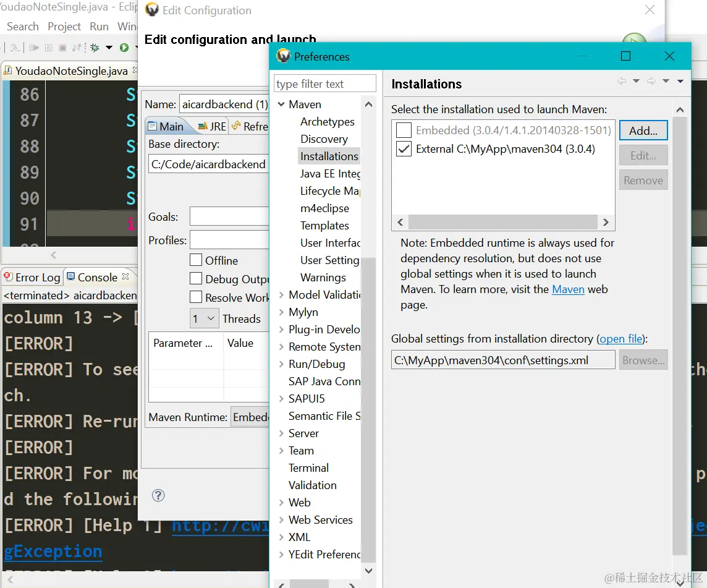
Task: Click the Refresh tab icon
Action: click(236, 126)
